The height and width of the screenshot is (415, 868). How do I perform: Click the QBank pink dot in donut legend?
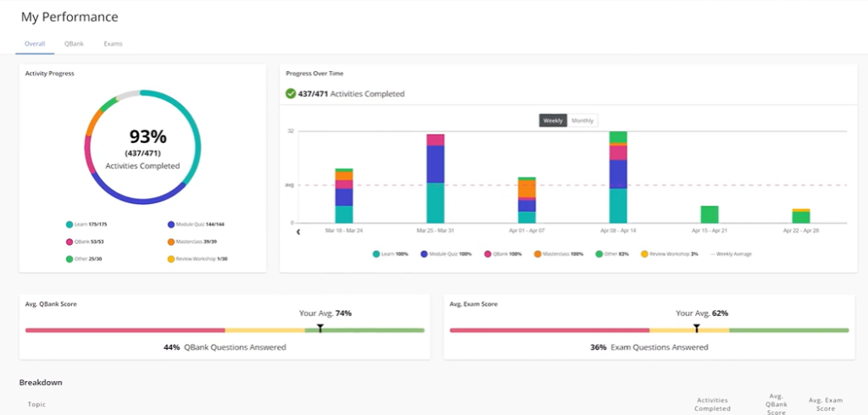point(70,241)
